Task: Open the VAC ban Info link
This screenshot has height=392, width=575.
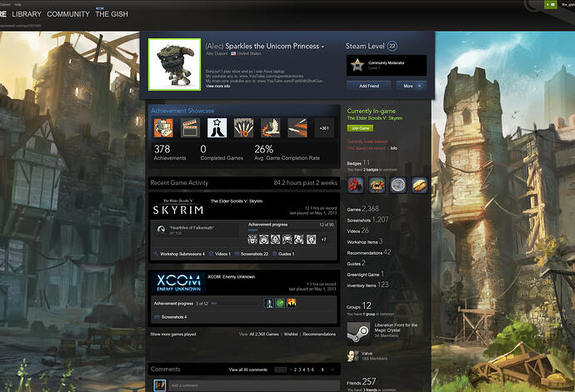Action: [394, 148]
